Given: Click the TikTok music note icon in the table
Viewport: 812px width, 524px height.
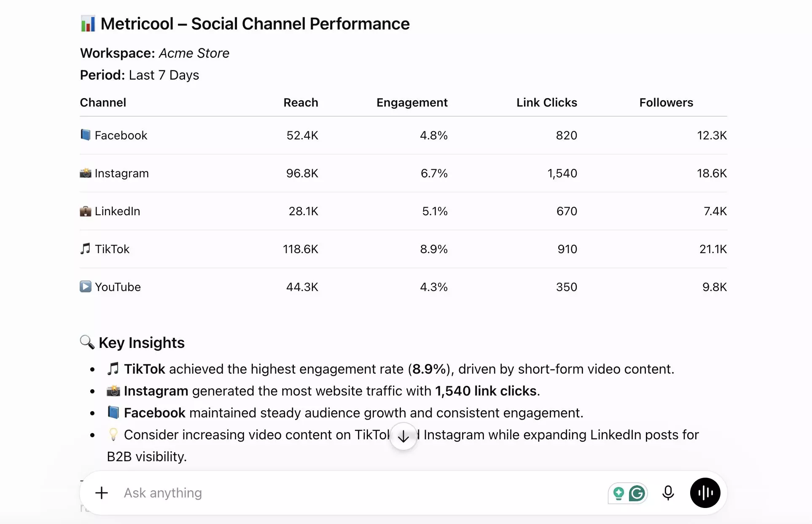Looking at the screenshot, I should tap(85, 249).
